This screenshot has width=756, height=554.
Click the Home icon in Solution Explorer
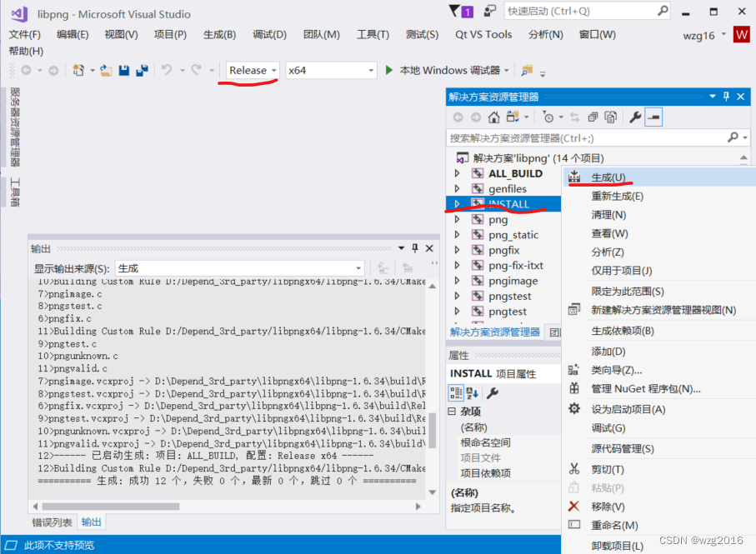(494, 118)
